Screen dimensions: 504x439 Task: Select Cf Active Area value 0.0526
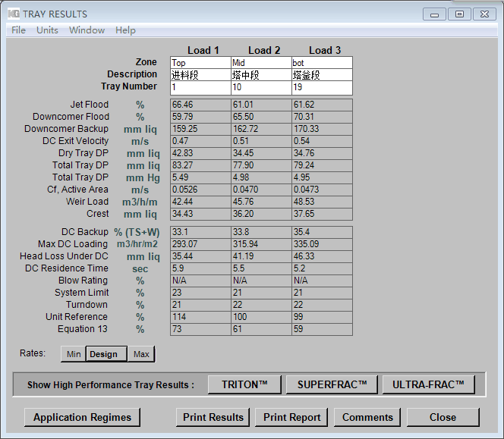[x=200, y=190]
